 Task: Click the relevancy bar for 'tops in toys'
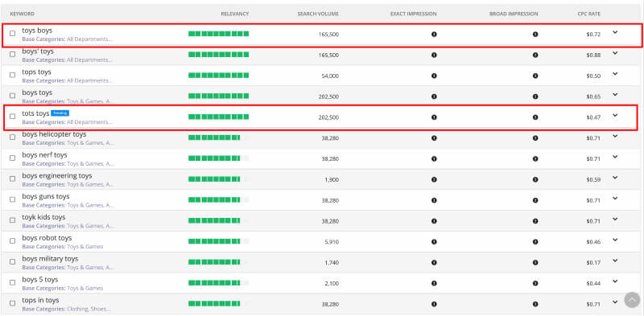click(x=218, y=303)
